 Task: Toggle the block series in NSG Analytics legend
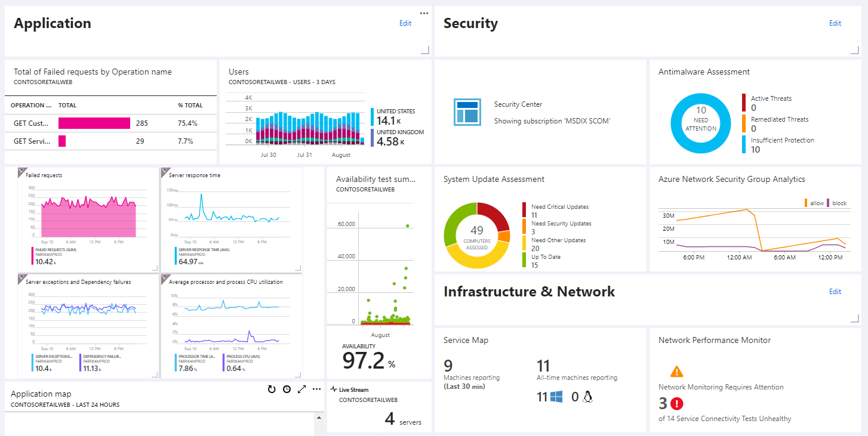tap(836, 203)
